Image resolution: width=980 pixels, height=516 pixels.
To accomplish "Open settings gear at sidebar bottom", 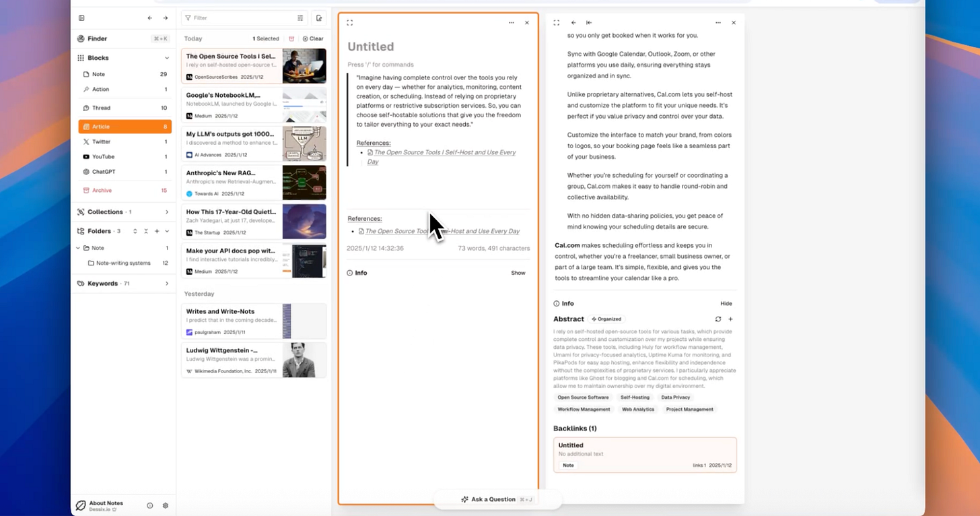I will tap(165, 505).
